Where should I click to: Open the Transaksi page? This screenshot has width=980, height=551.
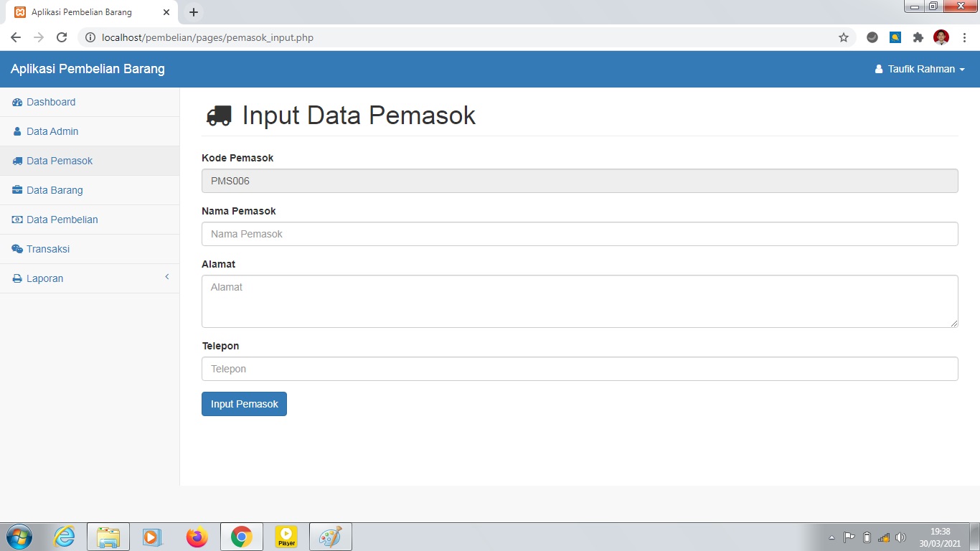point(48,249)
